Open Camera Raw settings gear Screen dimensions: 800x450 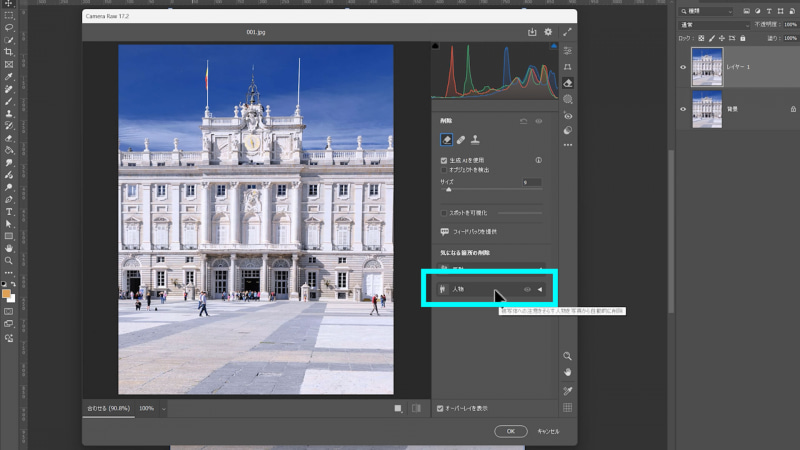(x=548, y=32)
